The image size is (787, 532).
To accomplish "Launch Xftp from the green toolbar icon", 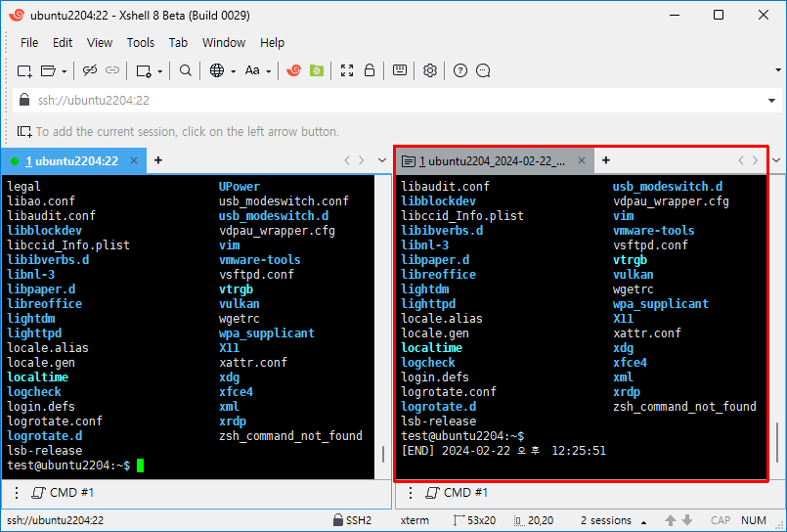I will tap(316, 70).
